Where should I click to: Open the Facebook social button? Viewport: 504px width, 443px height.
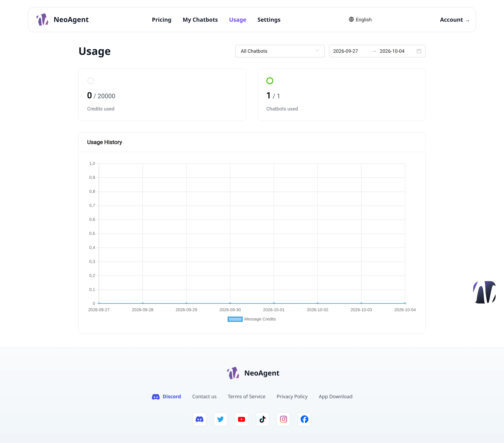304,419
